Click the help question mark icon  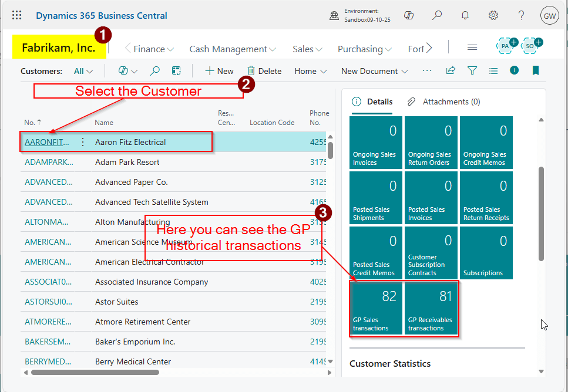click(x=521, y=16)
